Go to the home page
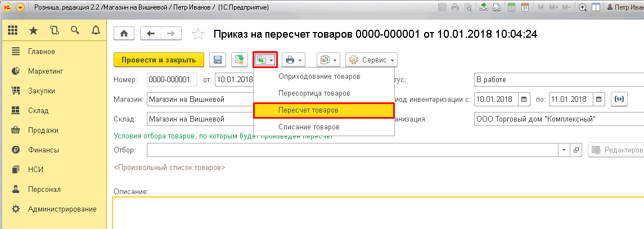Image resolution: width=644 pixels, height=229 pixels. 124,34
